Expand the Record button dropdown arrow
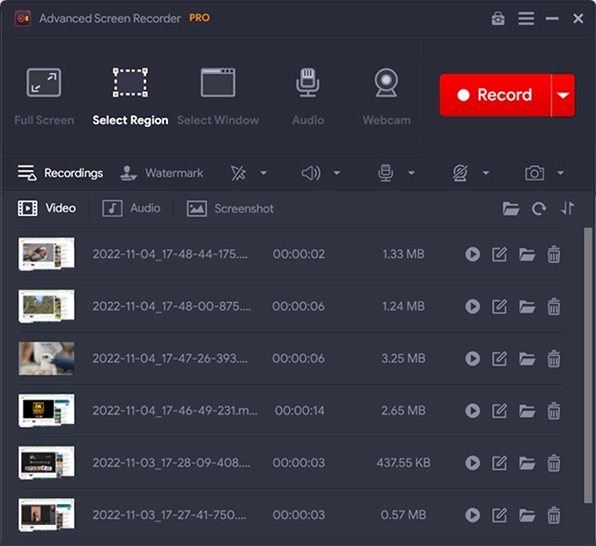Screen dimensions: 596x546 563,95
